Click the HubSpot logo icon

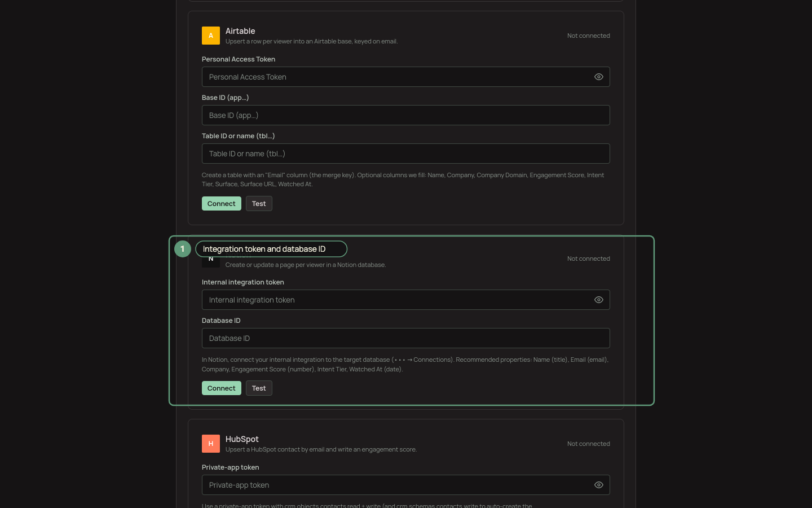[x=211, y=444]
